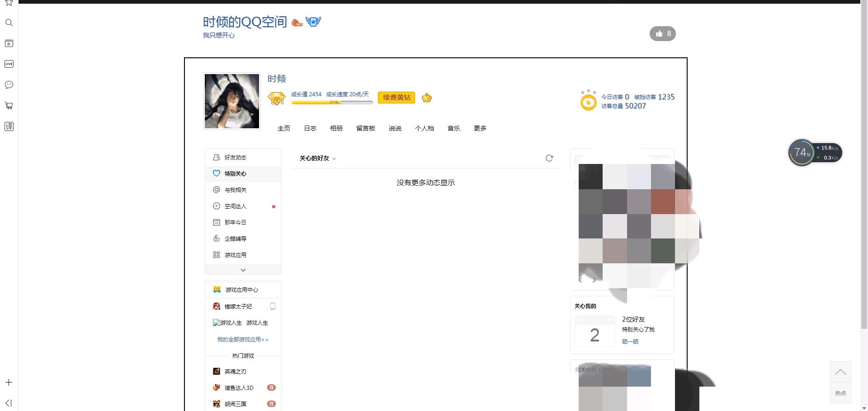Click the 续费黄钻 renew button

click(x=396, y=98)
